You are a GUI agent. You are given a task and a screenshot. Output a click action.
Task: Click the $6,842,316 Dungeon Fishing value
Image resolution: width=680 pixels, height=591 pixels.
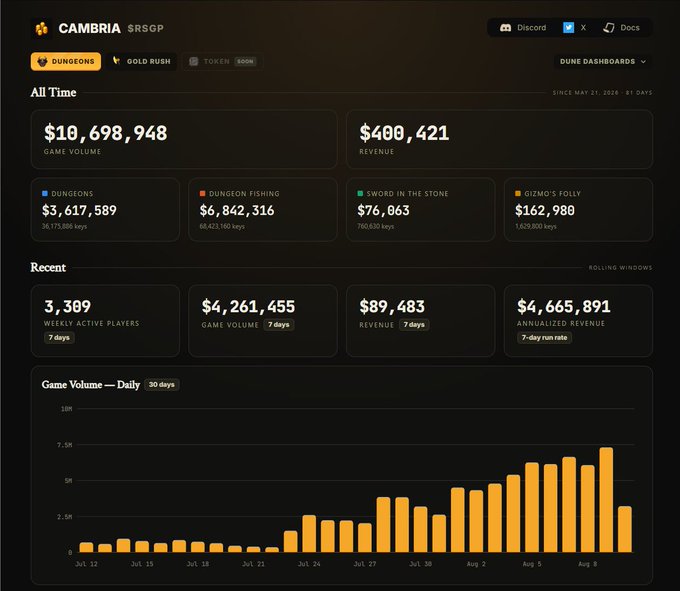click(x=237, y=211)
